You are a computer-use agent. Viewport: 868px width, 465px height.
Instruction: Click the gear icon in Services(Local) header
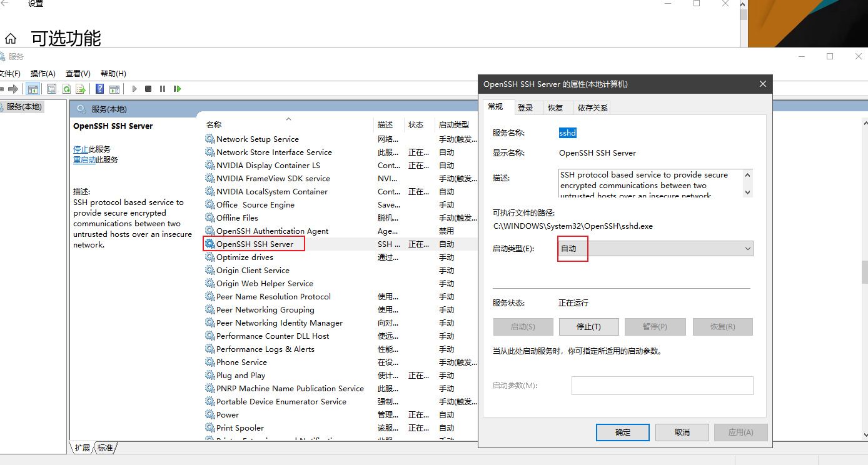coord(81,109)
